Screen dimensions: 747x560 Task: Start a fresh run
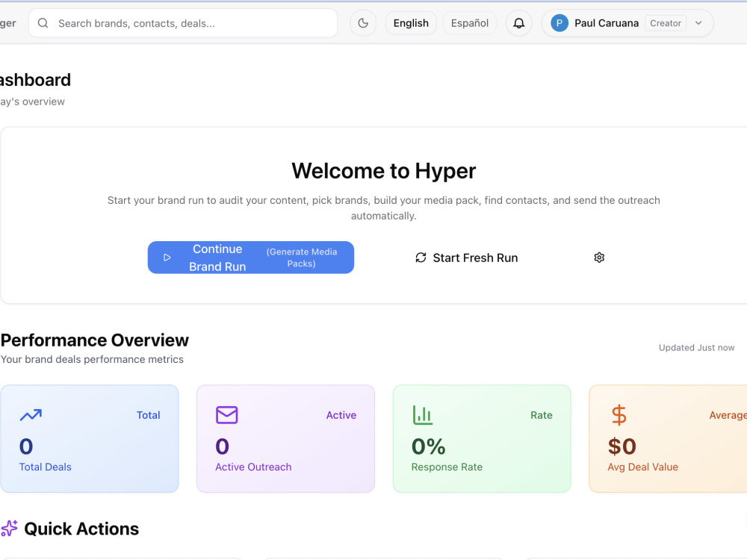(x=466, y=258)
